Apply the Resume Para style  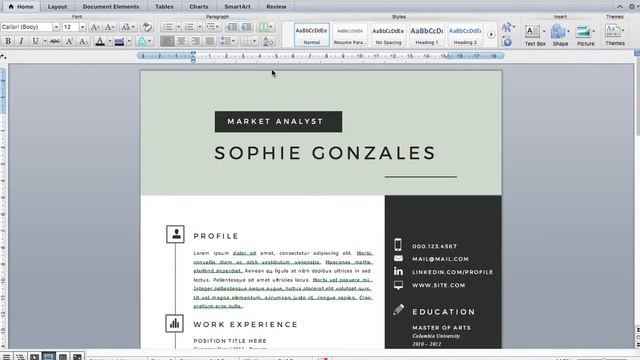(350, 35)
